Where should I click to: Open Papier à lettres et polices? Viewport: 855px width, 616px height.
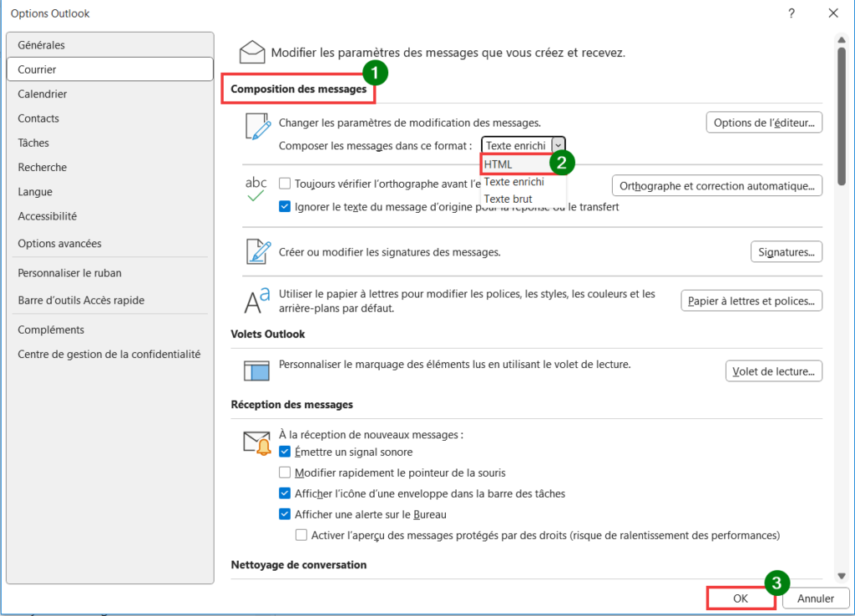click(x=751, y=301)
